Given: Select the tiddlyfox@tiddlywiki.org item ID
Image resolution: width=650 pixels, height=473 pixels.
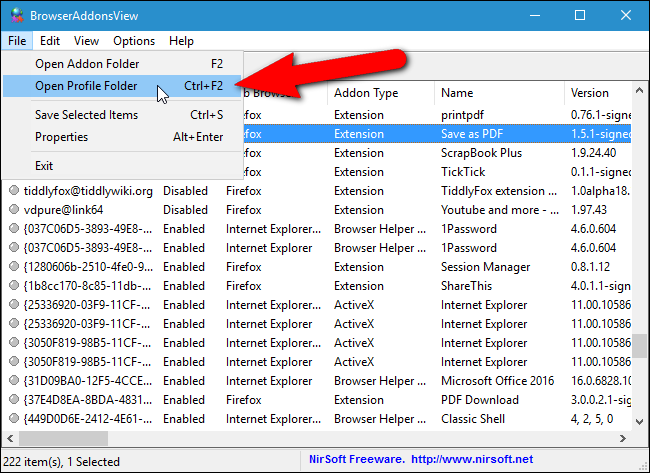Looking at the screenshot, I should [x=88, y=191].
